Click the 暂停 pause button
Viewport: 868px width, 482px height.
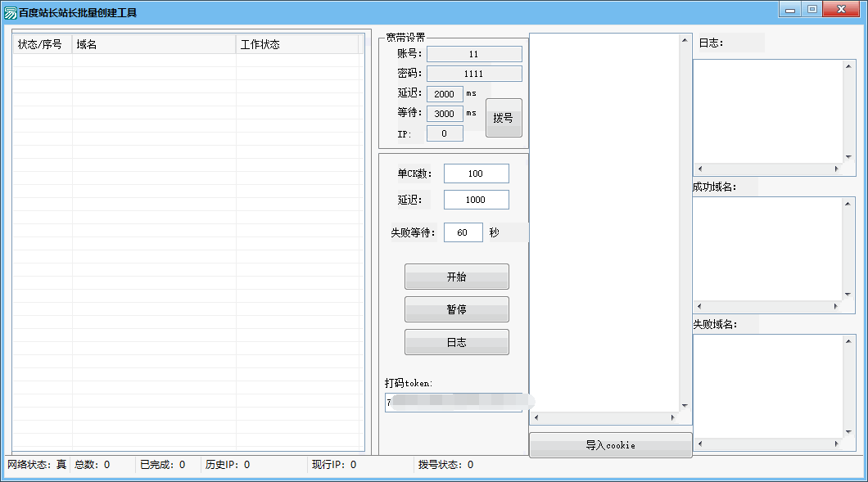point(457,309)
